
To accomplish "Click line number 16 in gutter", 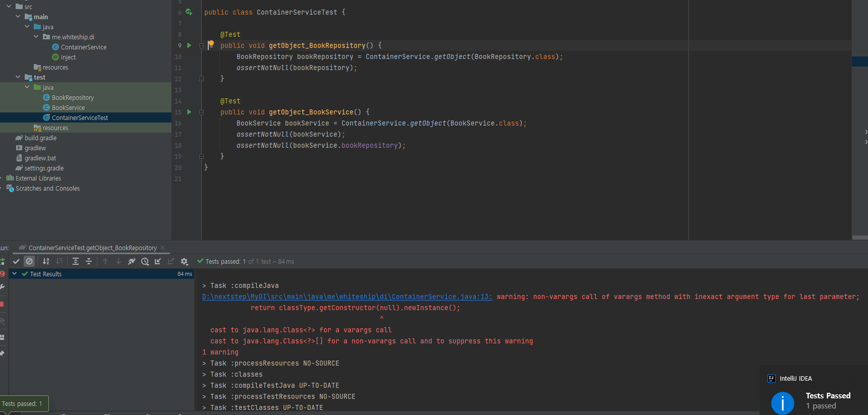I will 178,123.
